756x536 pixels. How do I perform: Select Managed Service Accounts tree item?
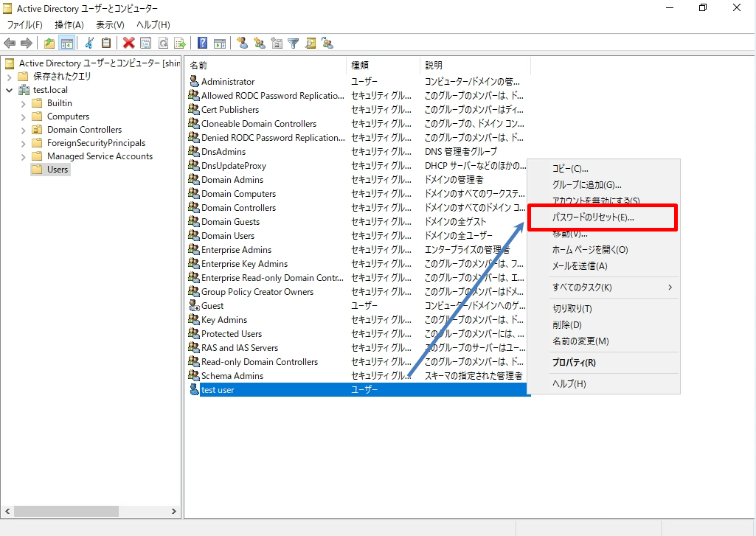click(100, 156)
